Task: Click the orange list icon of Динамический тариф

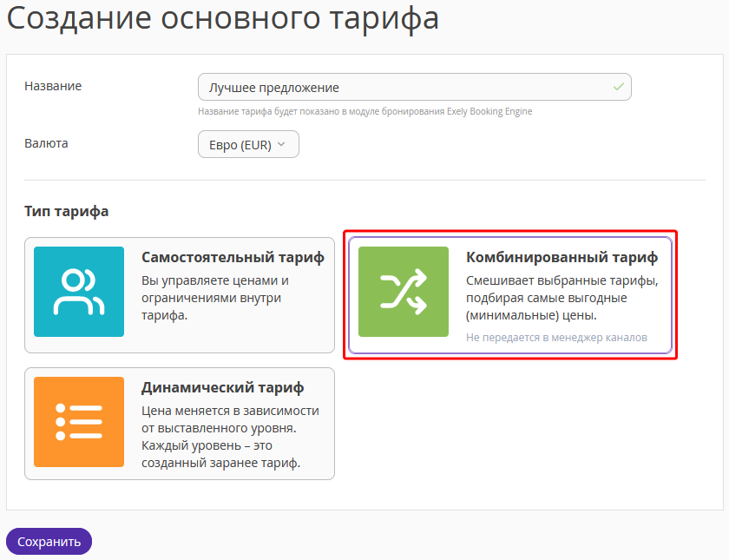Action: point(79,422)
